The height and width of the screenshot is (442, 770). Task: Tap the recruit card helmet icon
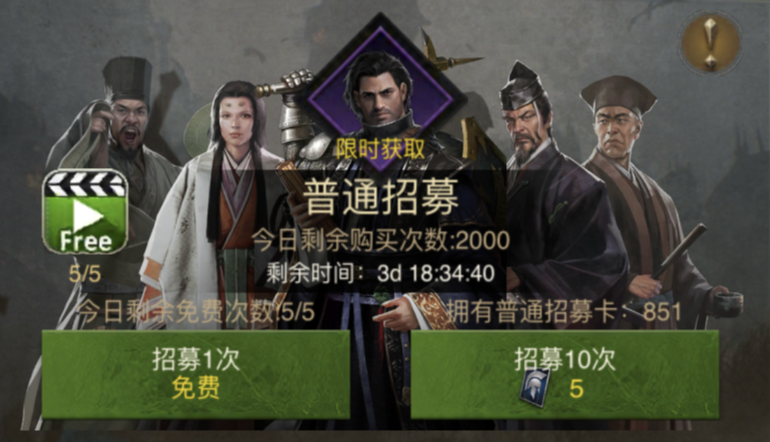(x=535, y=387)
